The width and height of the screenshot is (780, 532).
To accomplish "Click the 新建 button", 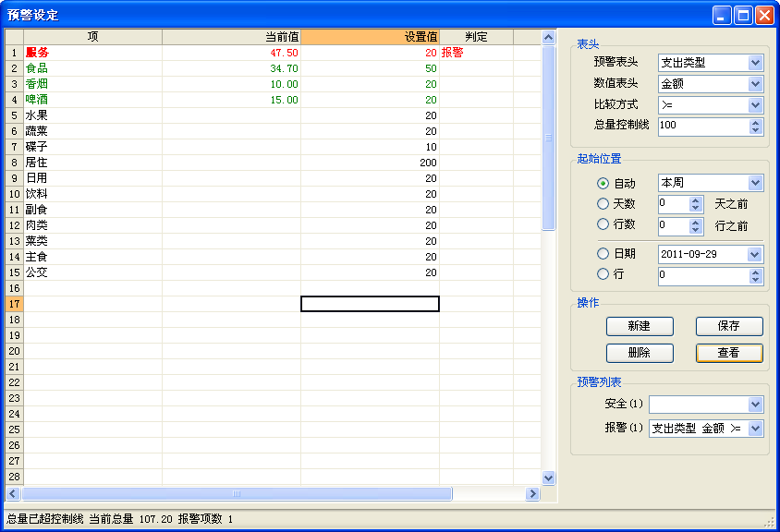I will coord(640,326).
